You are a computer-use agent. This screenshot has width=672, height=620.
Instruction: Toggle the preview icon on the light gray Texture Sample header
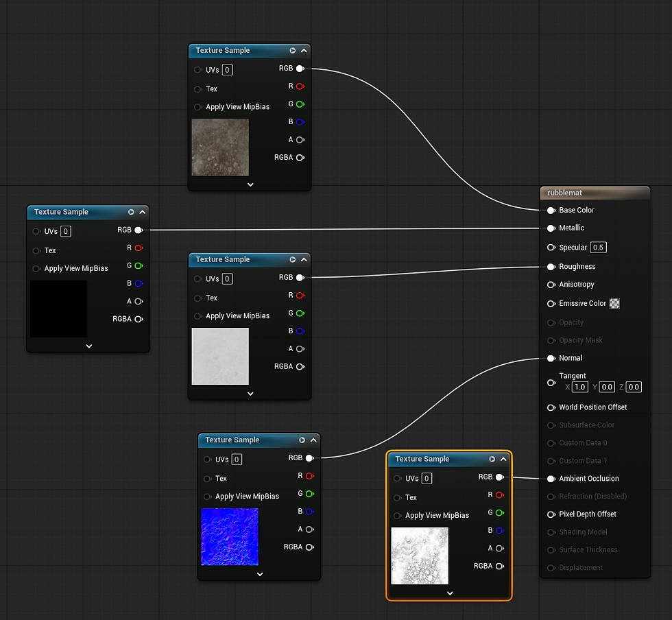click(x=292, y=259)
